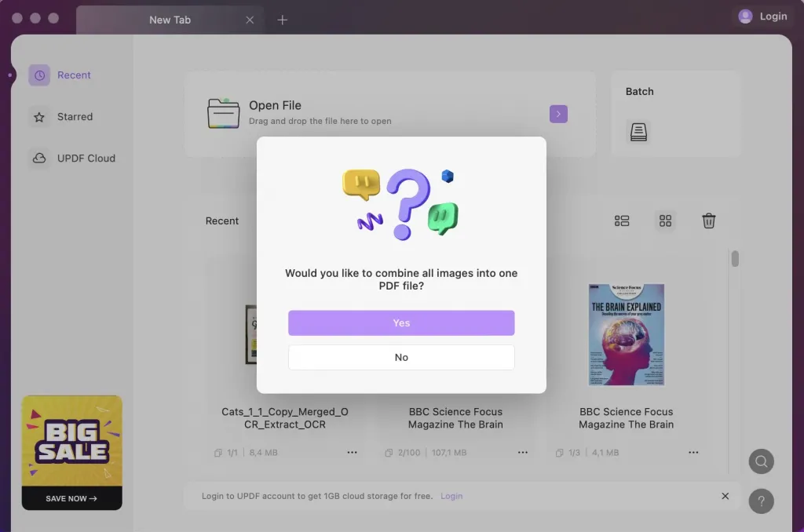The height and width of the screenshot is (532, 804).
Task: Click the Big Sale Save Now banner
Action: 71,453
